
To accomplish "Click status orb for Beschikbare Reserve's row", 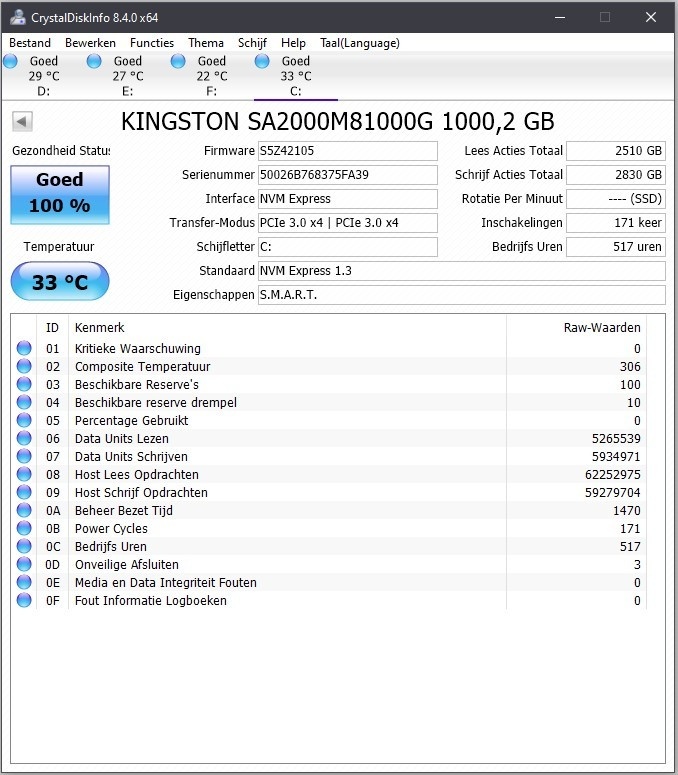I will click(24, 384).
